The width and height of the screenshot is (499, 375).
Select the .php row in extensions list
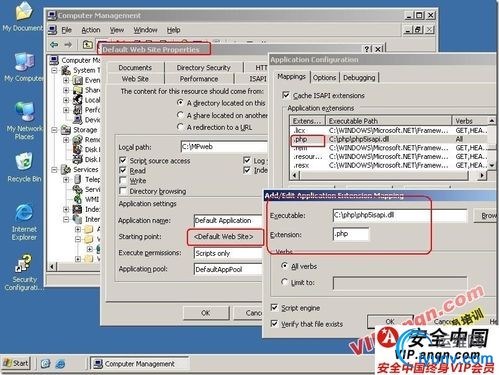(x=389, y=139)
